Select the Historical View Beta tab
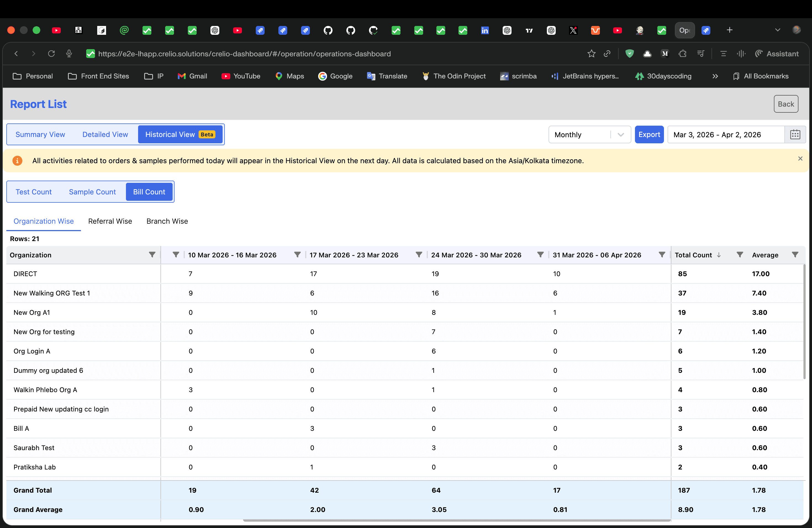The width and height of the screenshot is (812, 528). [x=180, y=134]
